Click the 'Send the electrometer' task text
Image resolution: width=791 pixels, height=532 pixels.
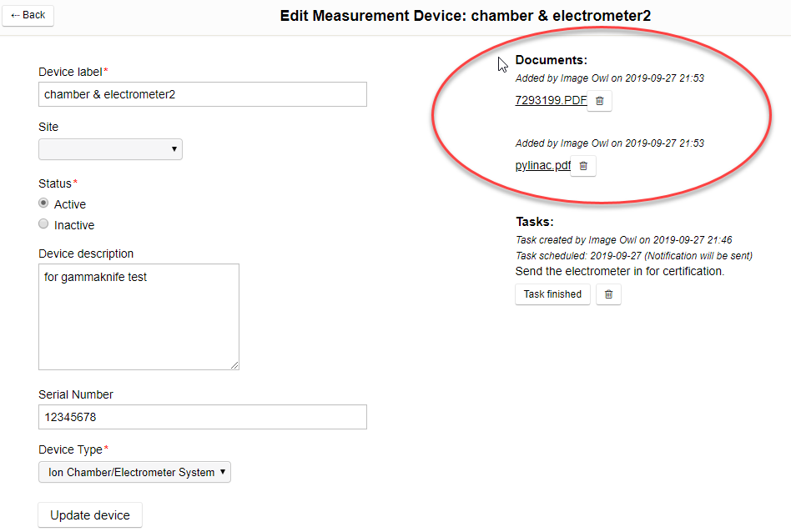(619, 271)
